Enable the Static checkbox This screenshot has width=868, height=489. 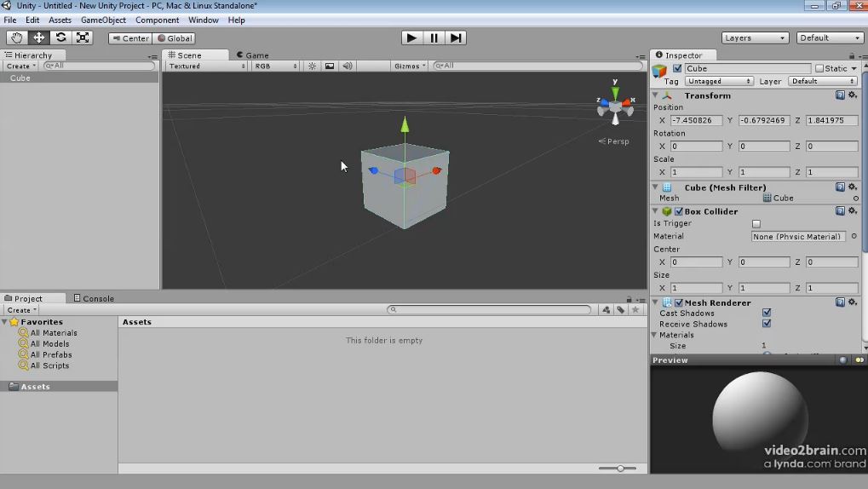click(819, 68)
